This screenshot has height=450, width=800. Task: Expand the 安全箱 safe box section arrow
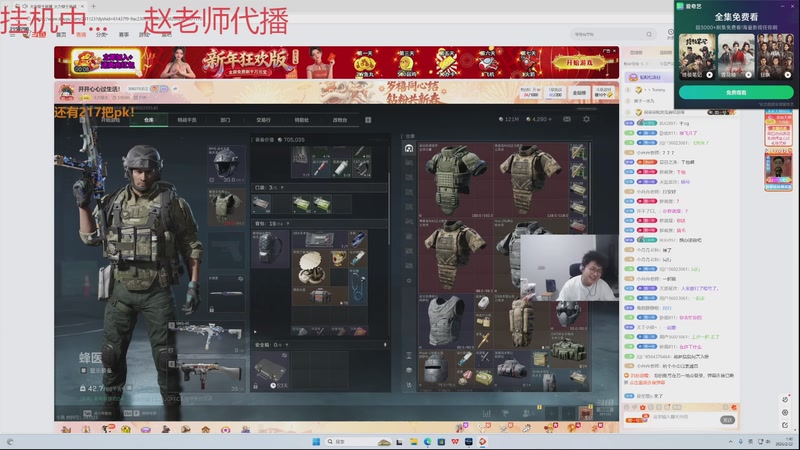tap(287, 345)
